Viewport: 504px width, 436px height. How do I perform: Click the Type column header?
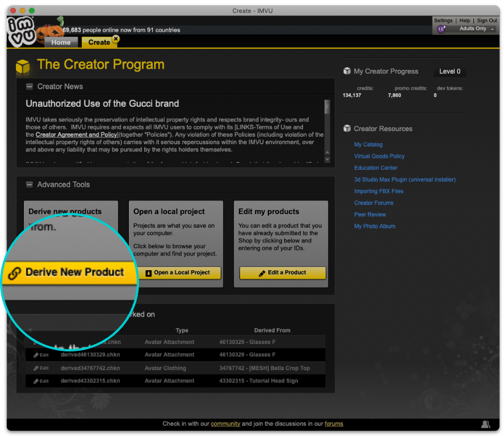click(x=182, y=330)
